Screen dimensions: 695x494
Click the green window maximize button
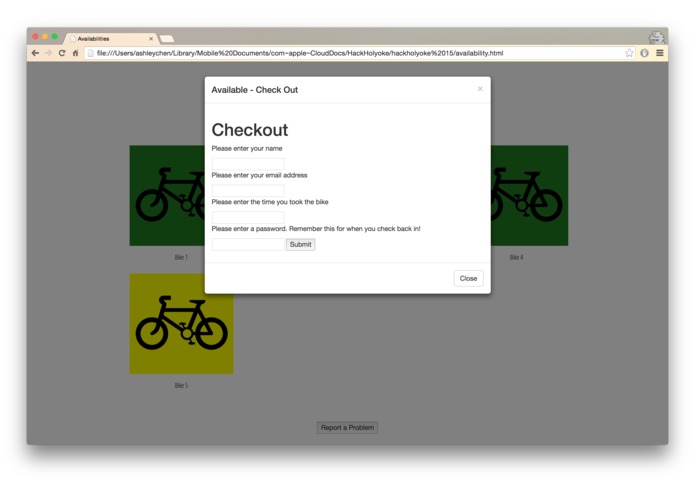point(55,37)
